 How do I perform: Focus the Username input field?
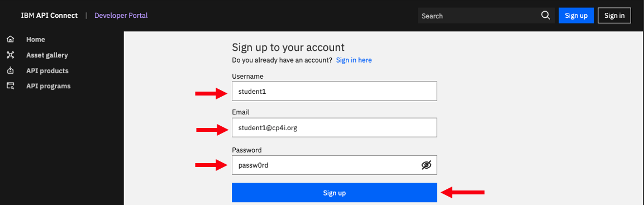(x=335, y=91)
